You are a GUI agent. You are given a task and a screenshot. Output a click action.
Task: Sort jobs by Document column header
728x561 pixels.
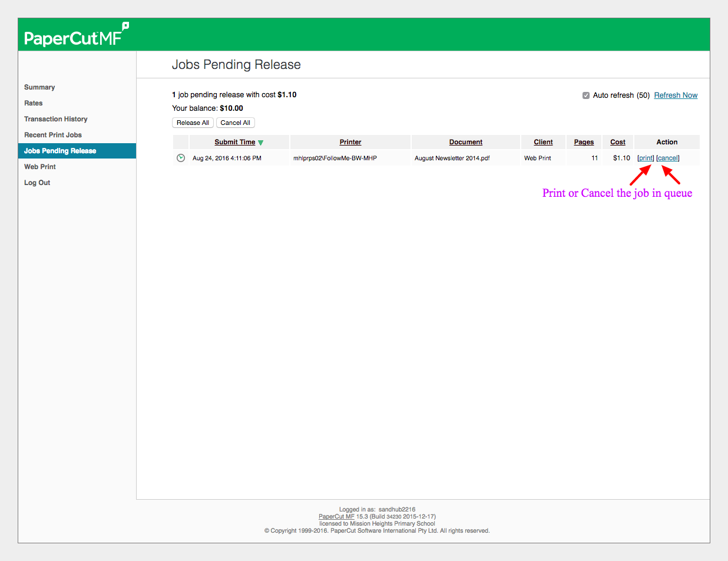click(465, 142)
